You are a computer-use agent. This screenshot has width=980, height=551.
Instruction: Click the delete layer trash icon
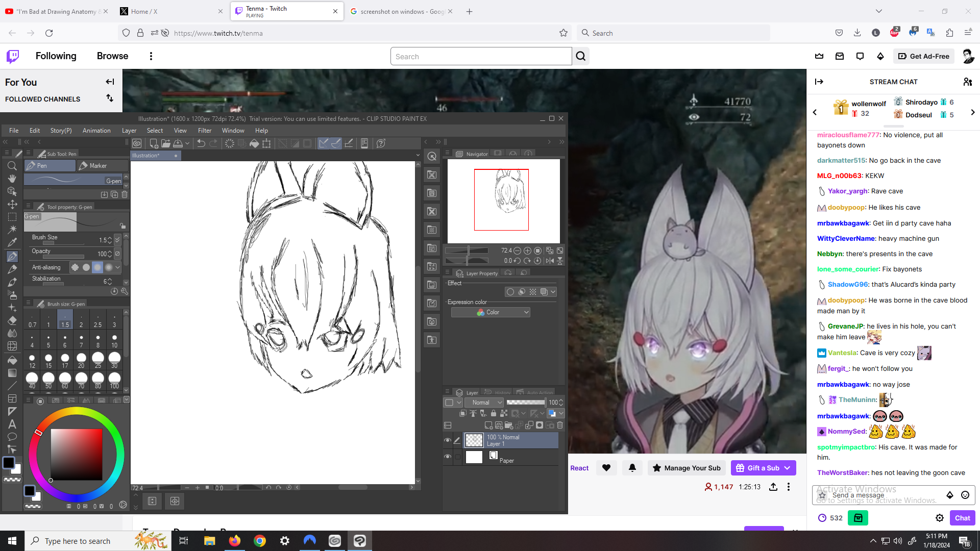[x=560, y=425]
